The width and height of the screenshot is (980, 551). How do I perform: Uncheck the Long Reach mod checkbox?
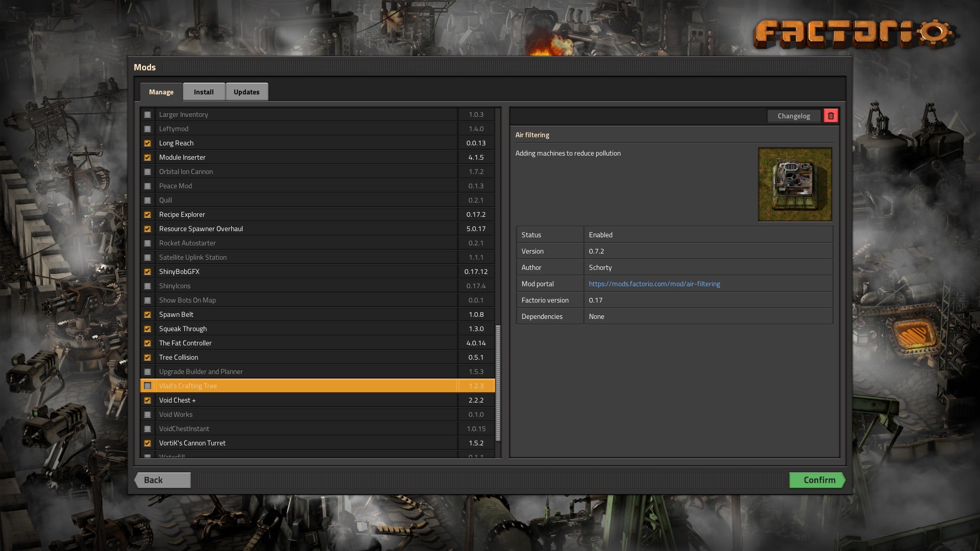click(148, 143)
